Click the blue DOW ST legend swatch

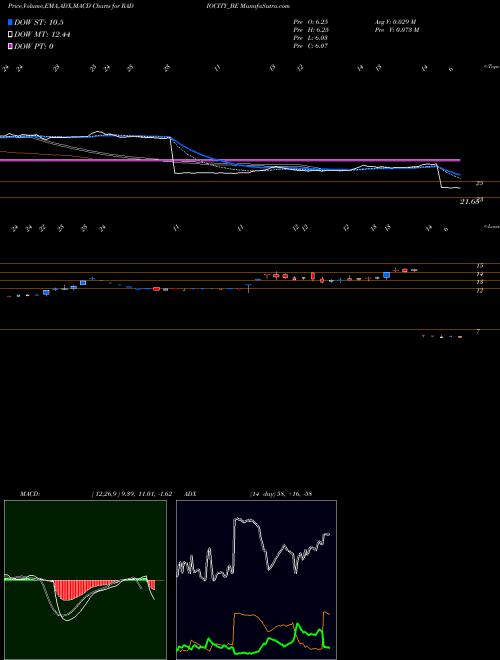tap(11, 23)
